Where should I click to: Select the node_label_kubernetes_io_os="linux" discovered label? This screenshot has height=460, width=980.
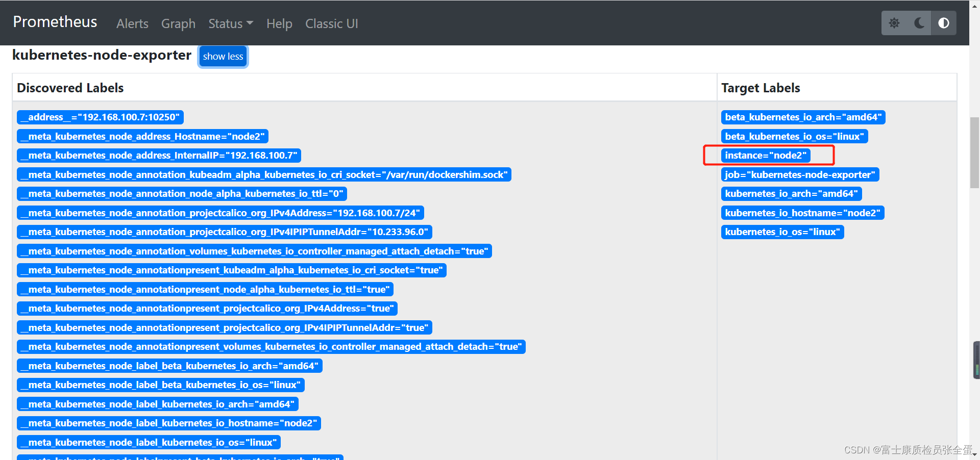(x=149, y=442)
